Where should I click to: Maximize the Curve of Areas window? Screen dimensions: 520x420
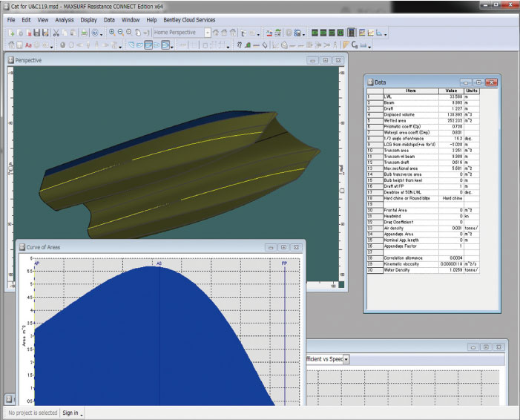[283, 247]
